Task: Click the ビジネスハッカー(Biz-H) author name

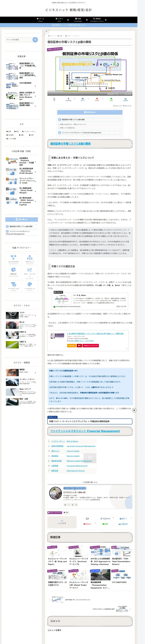Action: pos(74,492)
